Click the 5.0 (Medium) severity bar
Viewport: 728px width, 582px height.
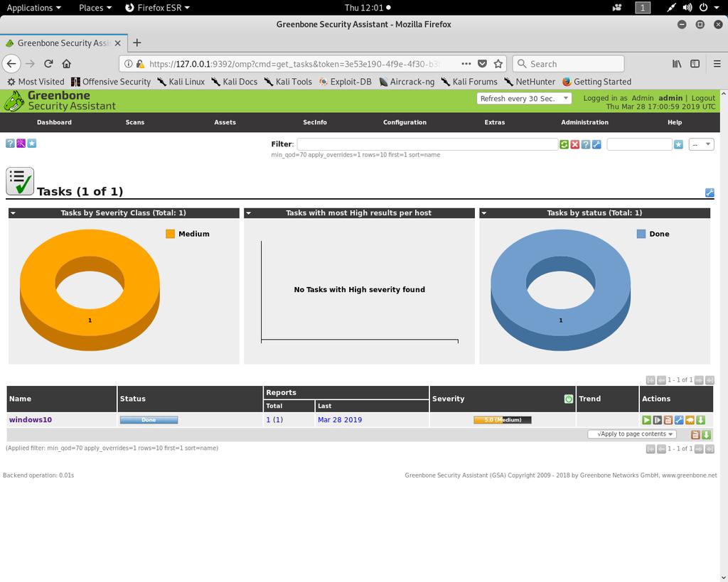[503, 420]
